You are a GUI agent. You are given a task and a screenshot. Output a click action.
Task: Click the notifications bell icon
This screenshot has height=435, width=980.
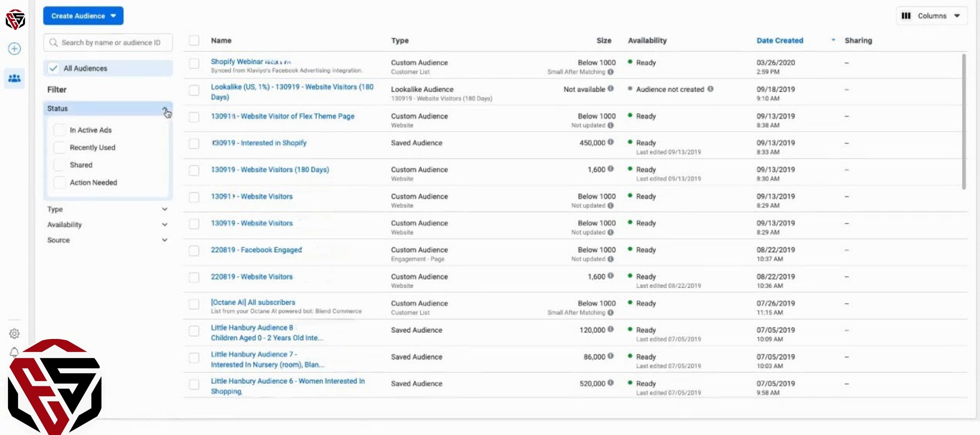(x=14, y=352)
